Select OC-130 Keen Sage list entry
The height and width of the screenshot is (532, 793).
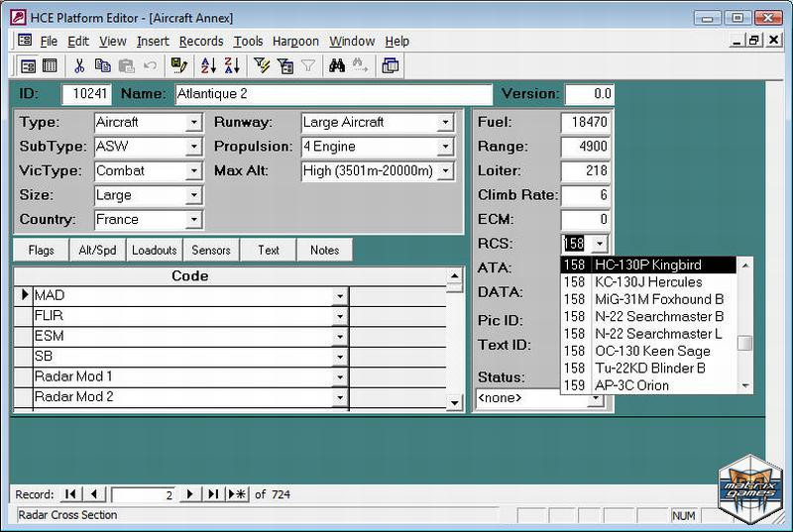pyautogui.click(x=648, y=351)
